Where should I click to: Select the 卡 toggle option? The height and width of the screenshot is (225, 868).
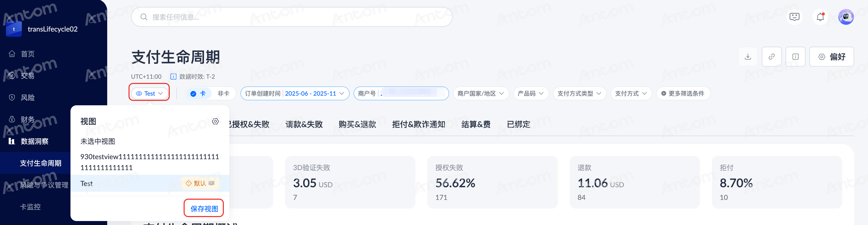(x=198, y=93)
